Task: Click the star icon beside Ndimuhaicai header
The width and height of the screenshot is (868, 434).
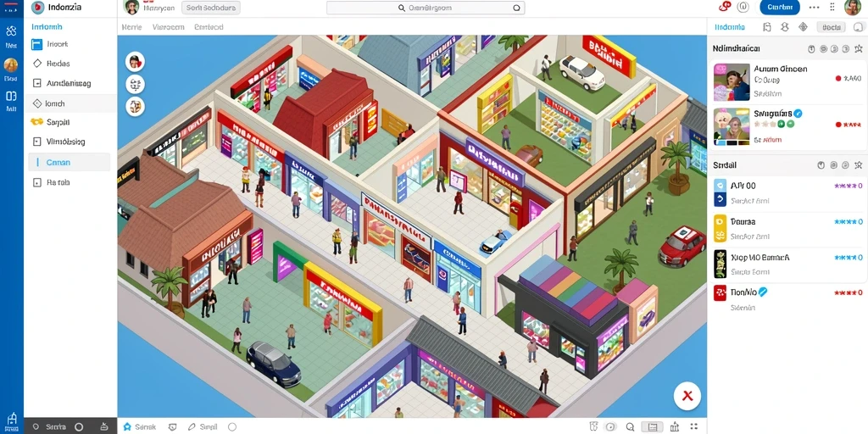Action: pyautogui.click(x=858, y=48)
